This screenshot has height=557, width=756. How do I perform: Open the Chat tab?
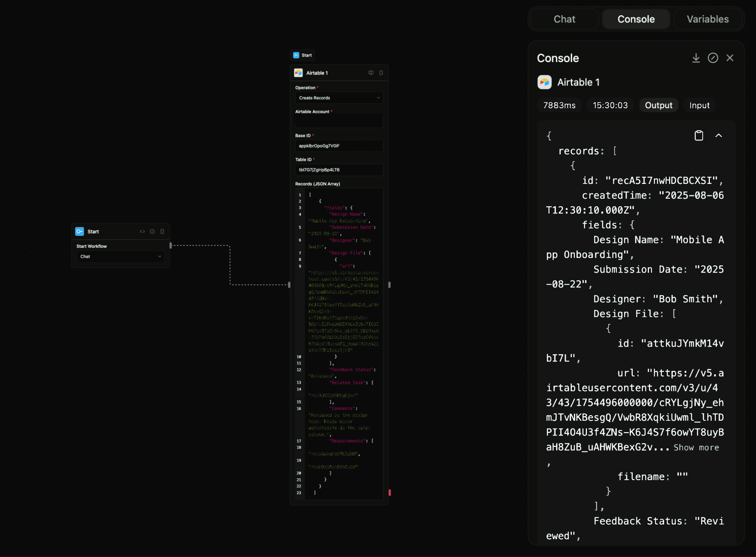[564, 19]
